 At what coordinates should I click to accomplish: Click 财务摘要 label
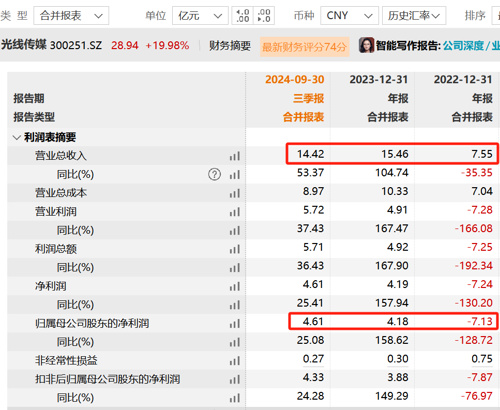tap(230, 46)
